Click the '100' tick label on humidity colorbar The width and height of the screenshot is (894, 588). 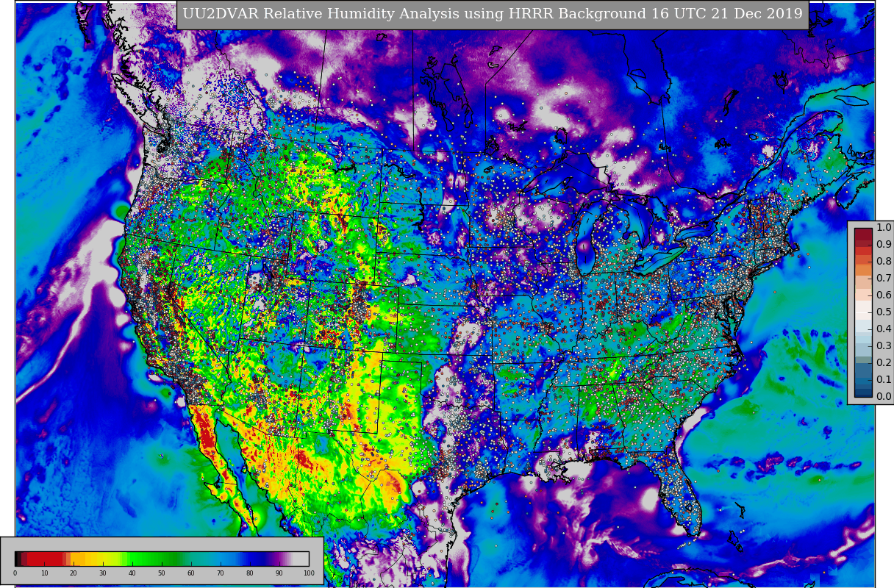pos(309,573)
